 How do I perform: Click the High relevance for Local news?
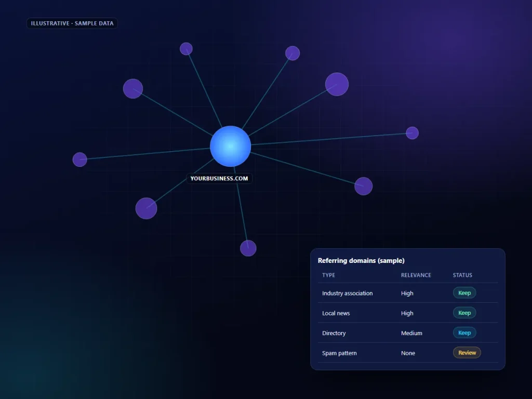[x=407, y=313]
